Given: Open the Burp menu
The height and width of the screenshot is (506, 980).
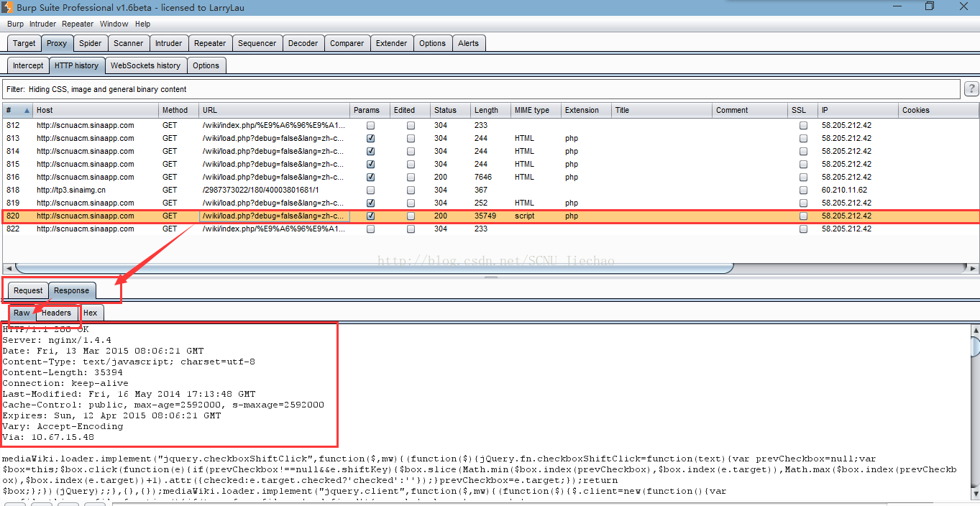Looking at the screenshot, I should click(15, 24).
